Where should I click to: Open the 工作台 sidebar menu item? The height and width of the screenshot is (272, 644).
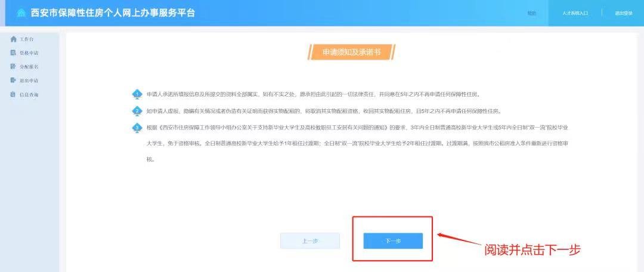27,39
